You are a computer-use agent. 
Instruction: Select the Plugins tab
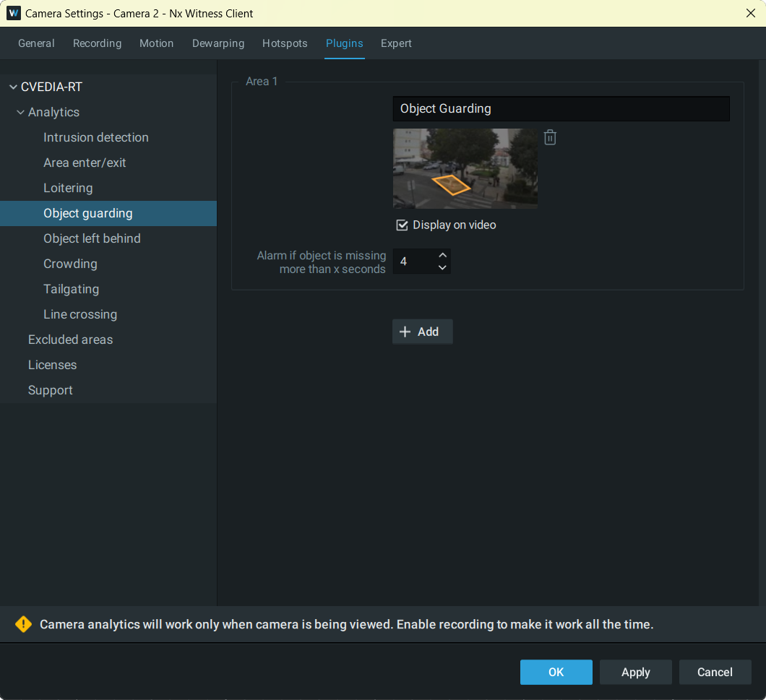pos(345,43)
